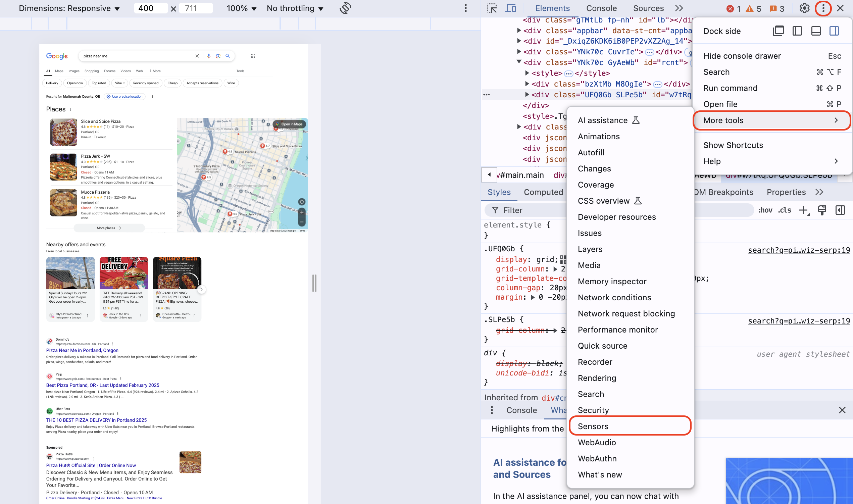Click the Sensors menu item

(593, 426)
